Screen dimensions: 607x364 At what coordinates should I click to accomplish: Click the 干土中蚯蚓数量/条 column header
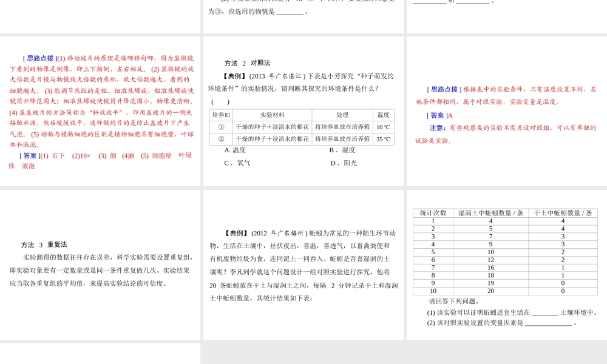pyautogui.click(x=563, y=213)
